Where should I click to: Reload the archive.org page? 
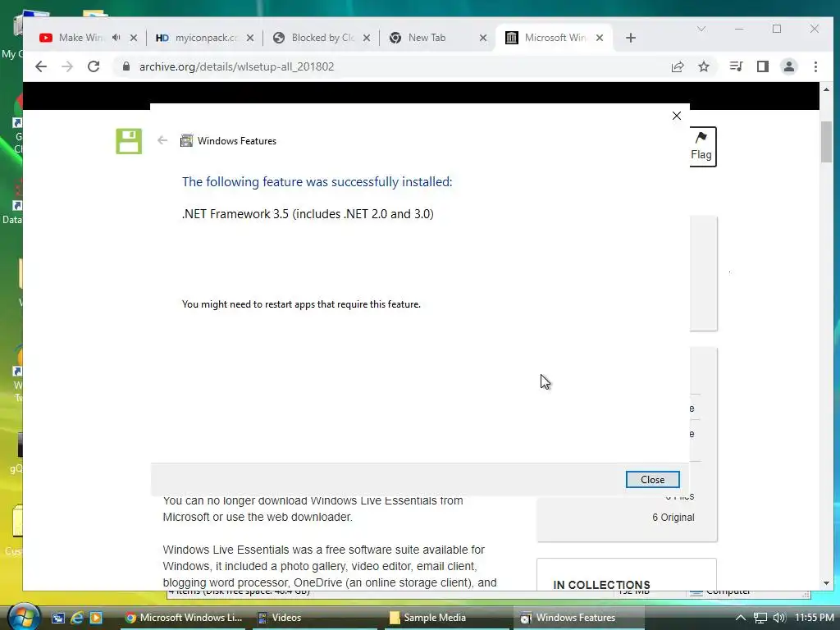point(94,66)
